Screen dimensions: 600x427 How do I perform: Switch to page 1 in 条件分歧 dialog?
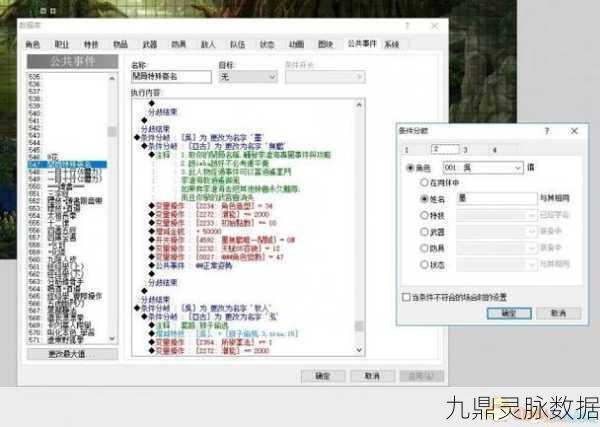[x=407, y=150]
